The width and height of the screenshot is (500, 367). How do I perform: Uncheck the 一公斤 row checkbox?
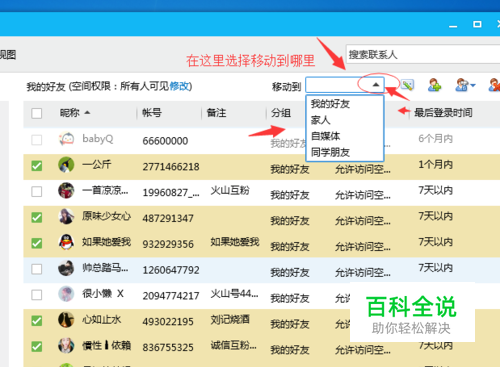(x=37, y=166)
